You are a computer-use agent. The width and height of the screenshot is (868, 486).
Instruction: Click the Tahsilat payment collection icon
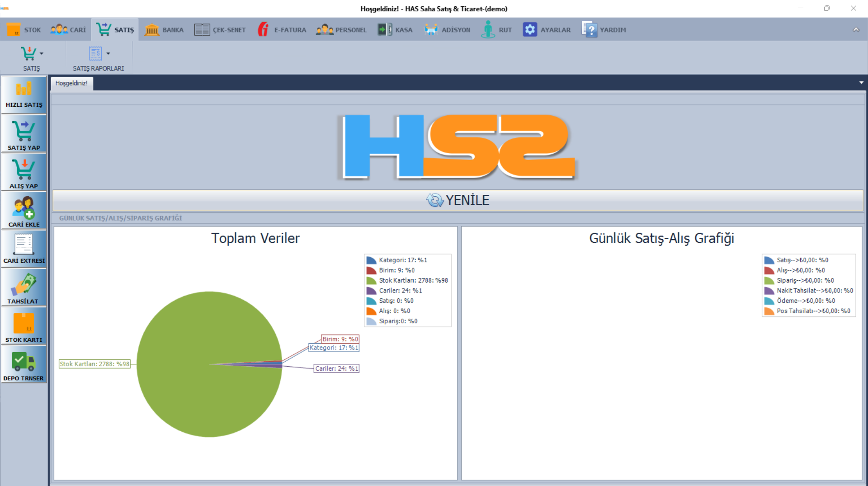pos(24,285)
